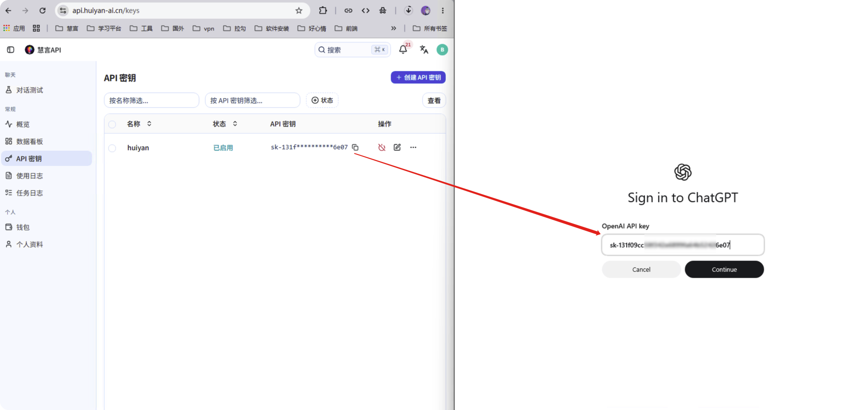This screenshot has width=868, height=410.
Task: Select API 密钥 in the sidebar
Action: [x=47, y=159]
